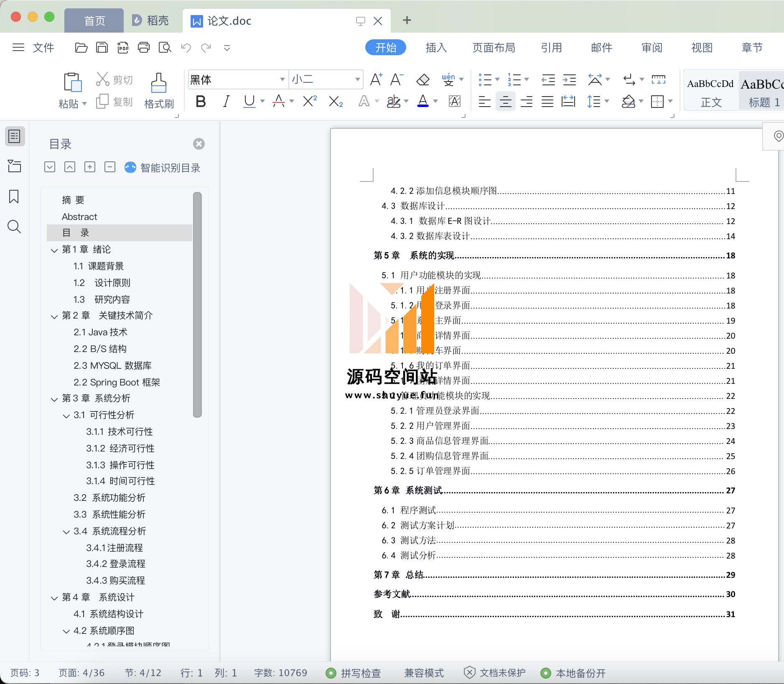Screen dimensions: 784x684
Task: Click the font color A swatch button
Action: pyautogui.click(x=423, y=102)
